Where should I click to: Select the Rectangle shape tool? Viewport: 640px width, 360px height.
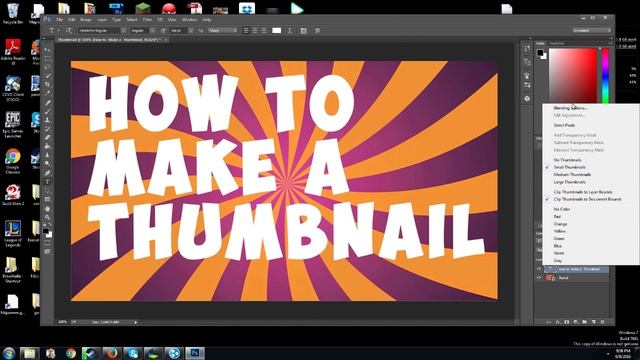[x=47, y=199]
